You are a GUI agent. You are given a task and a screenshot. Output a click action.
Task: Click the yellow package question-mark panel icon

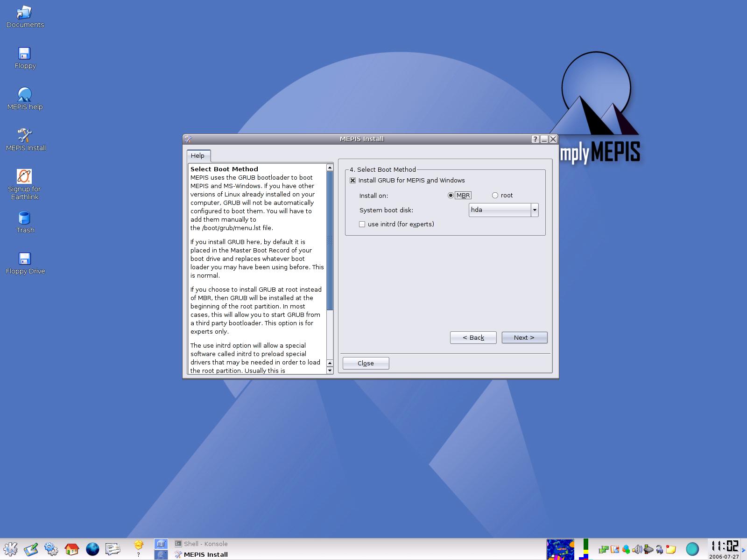pyautogui.click(x=138, y=548)
